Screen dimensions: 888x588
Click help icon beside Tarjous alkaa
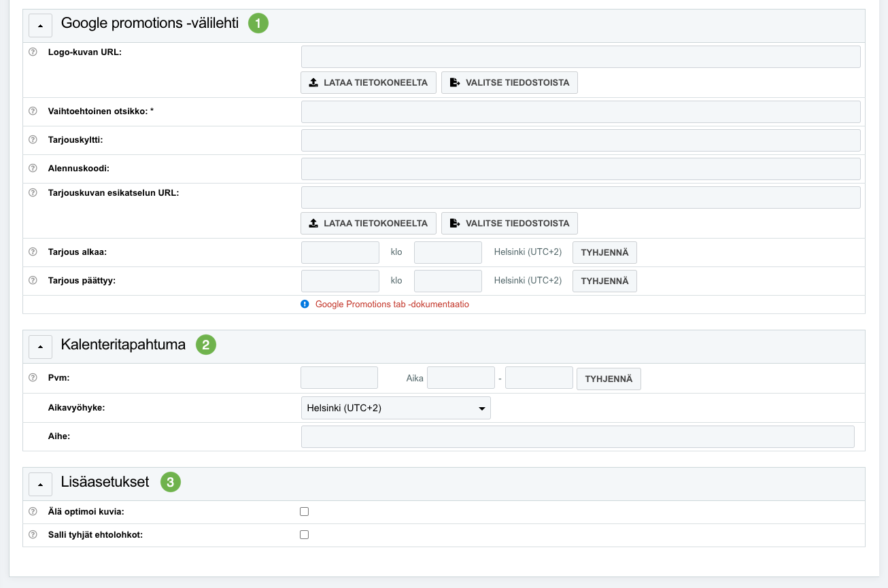coord(33,252)
